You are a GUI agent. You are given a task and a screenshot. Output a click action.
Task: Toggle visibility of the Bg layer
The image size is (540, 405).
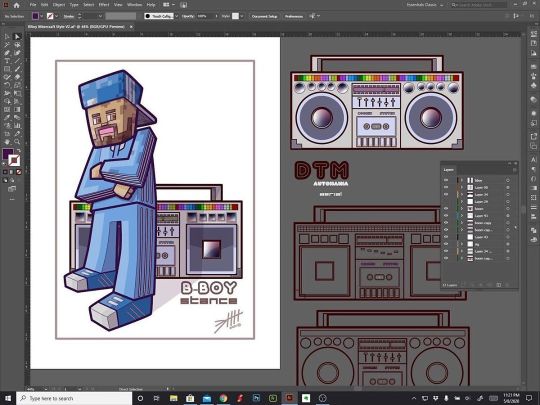click(446, 244)
